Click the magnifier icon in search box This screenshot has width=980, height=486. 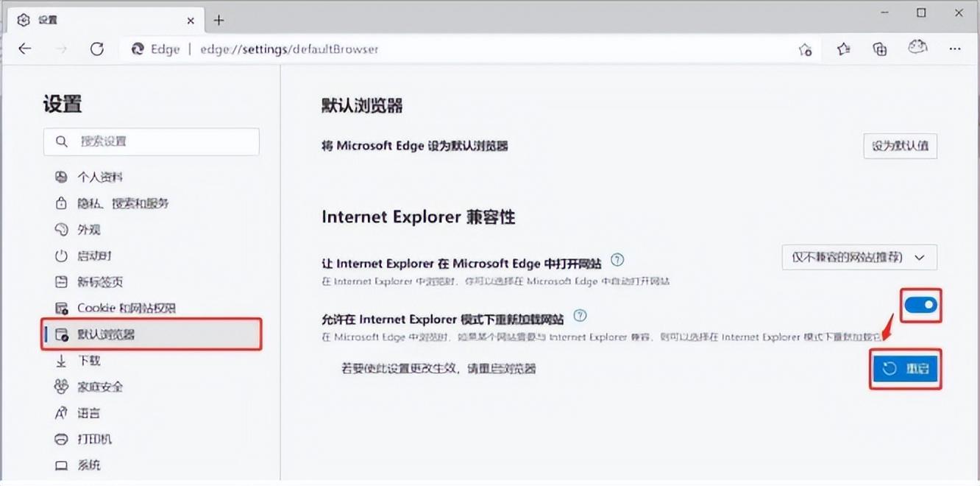[62, 141]
